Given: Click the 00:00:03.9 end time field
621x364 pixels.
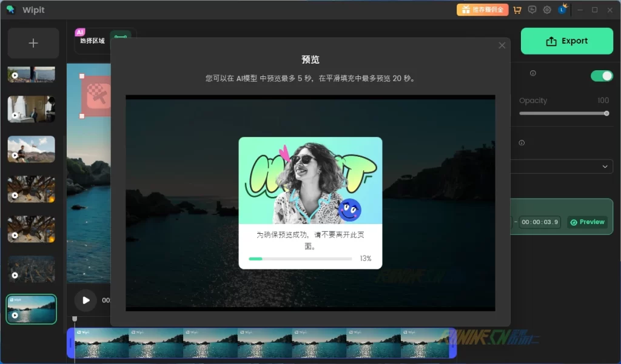Looking at the screenshot, I should point(540,222).
